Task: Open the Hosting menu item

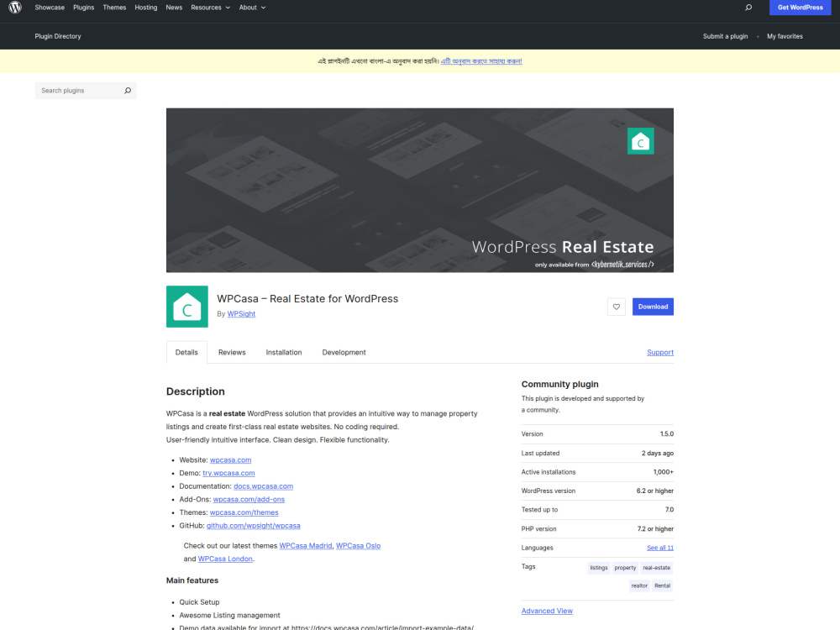Action: coord(145,8)
